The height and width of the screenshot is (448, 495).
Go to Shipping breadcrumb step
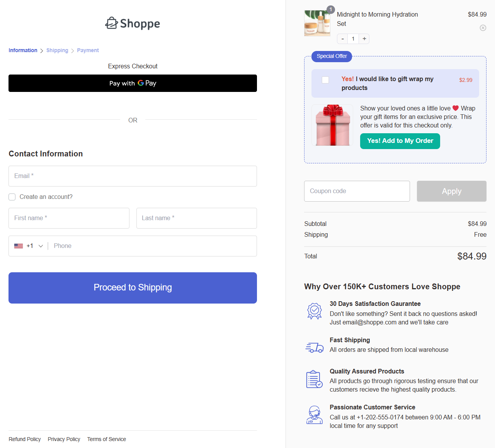57,50
